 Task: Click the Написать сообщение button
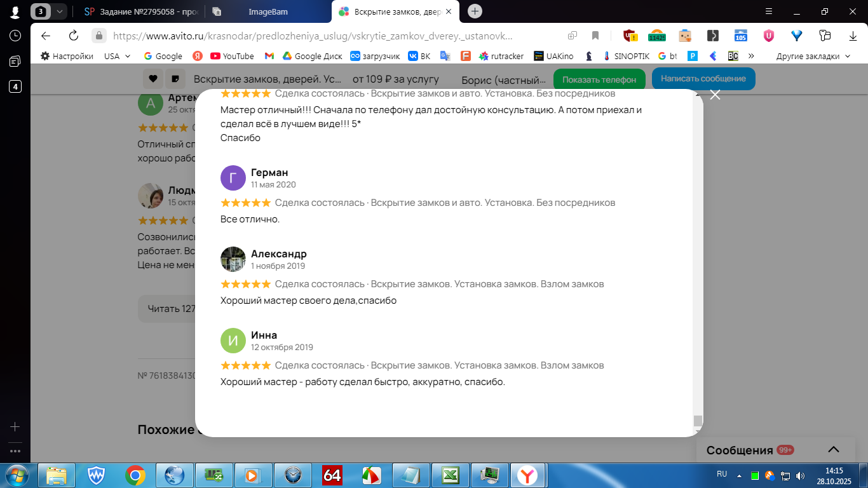pyautogui.click(x=703, y=79)
